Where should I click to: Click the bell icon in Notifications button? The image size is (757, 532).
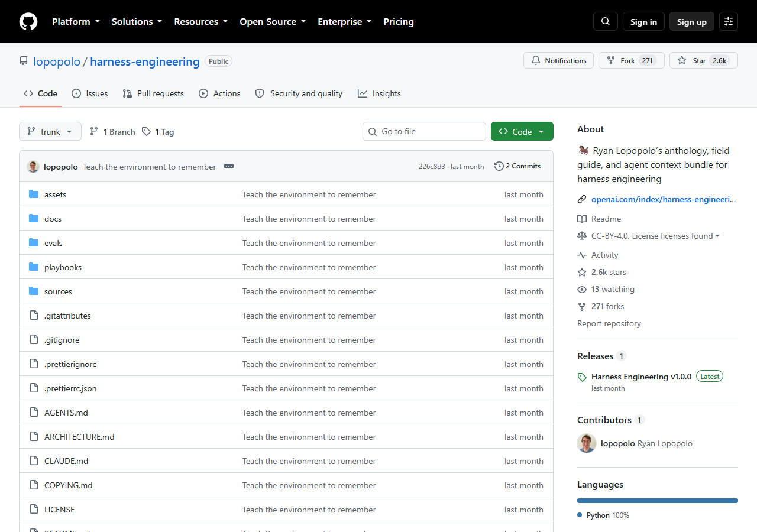[536, 60]
